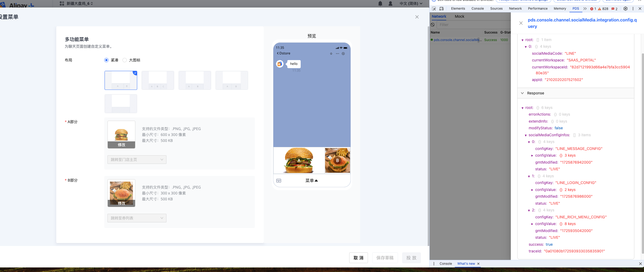The image size is (644, 272).
Task: Toggle the device toolbar icon in DevTools
Action: point(441,9)
